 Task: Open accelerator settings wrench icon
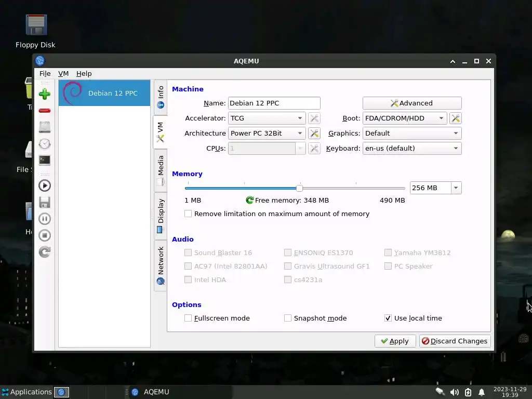[314, 118]
